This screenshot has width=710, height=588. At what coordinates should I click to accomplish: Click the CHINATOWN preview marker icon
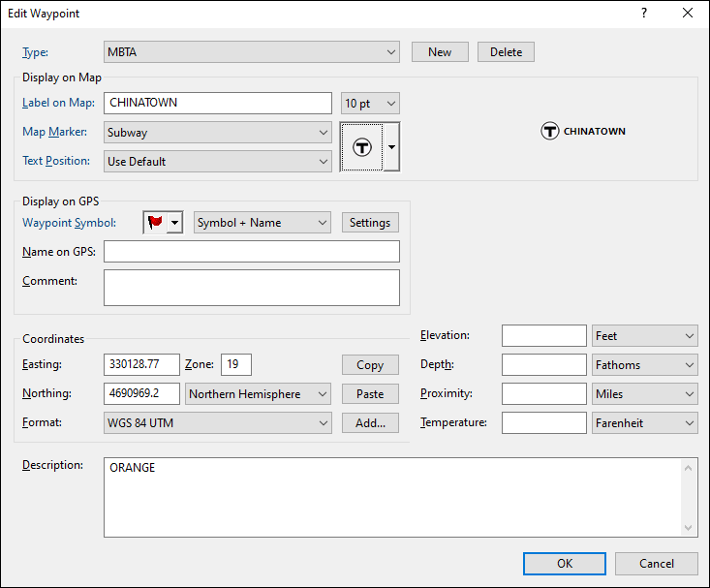(550, 131)
